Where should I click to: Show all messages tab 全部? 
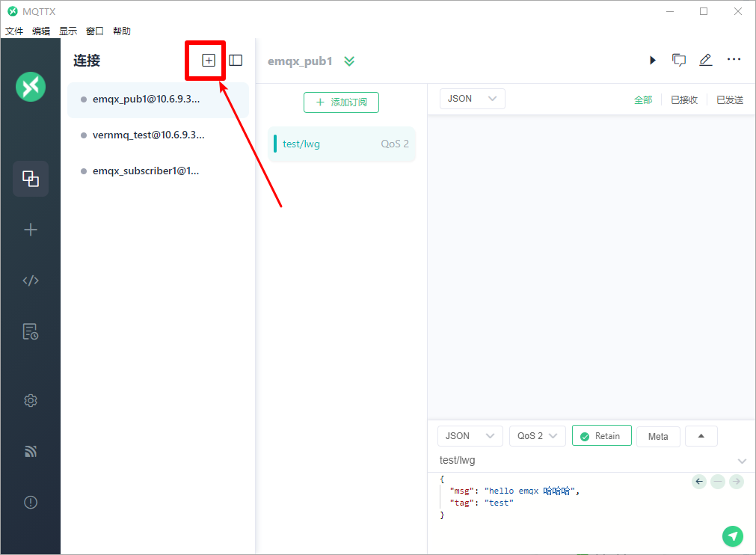tap(642, 99)
